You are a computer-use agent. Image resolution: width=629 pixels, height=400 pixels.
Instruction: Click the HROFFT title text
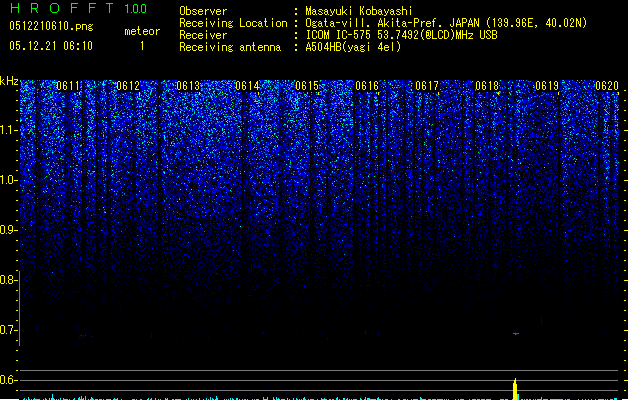coord(62,8)
